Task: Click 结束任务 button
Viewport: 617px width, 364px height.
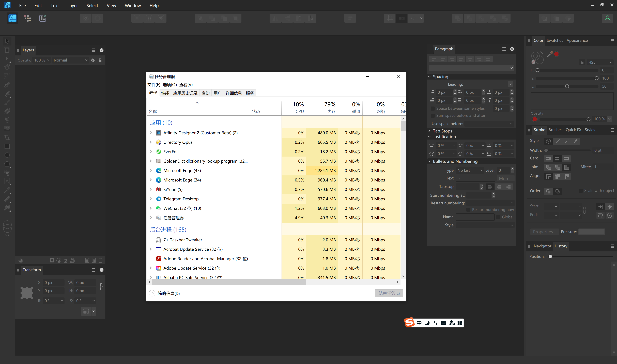Action: point(389,293)
